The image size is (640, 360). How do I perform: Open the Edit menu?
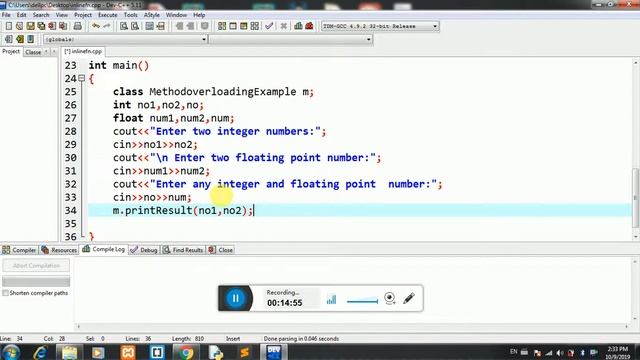(21, 15)
